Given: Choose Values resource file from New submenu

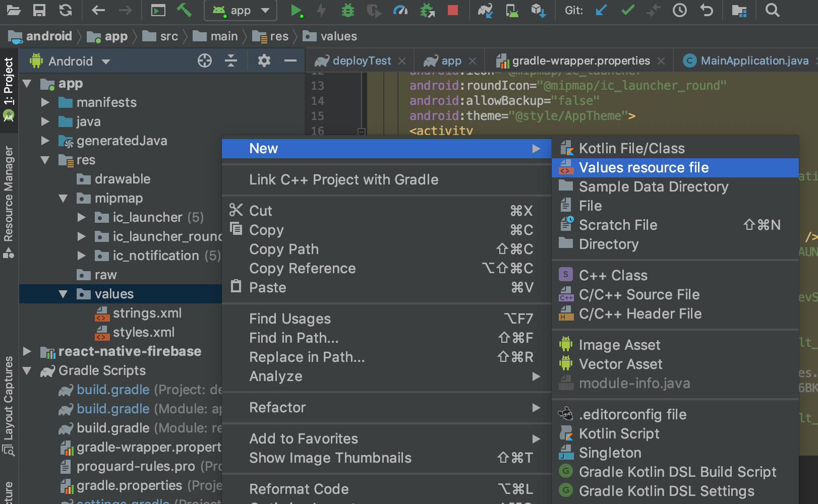Looking at the screenshot, I should pyautogui.click(x=675, y=168).
